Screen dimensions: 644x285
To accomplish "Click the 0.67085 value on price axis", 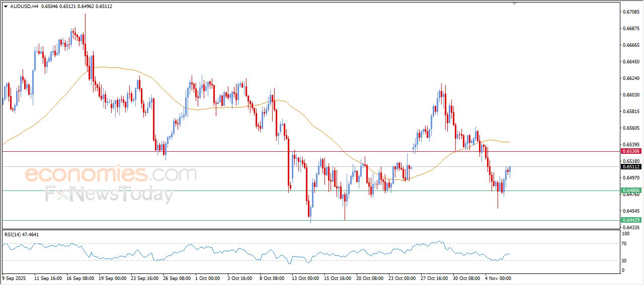I will point(631,12).
